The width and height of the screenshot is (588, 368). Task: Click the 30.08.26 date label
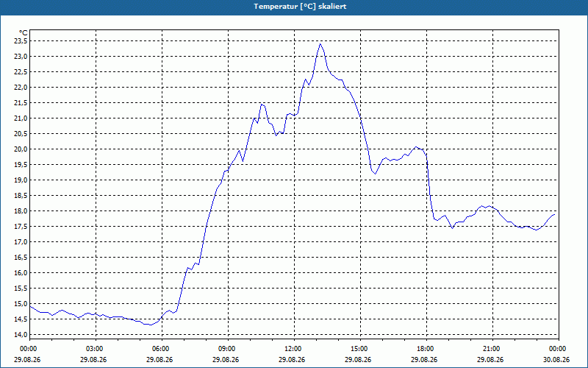tap(556, 359)
